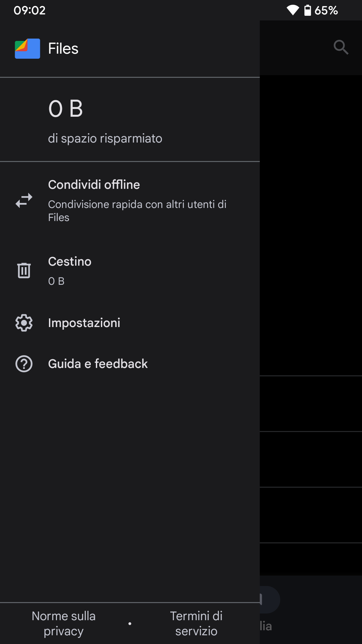Tap the battery status icon
The height and width of the screenshot is (644, 362).
pyautogui.click(x=307, y=10)
